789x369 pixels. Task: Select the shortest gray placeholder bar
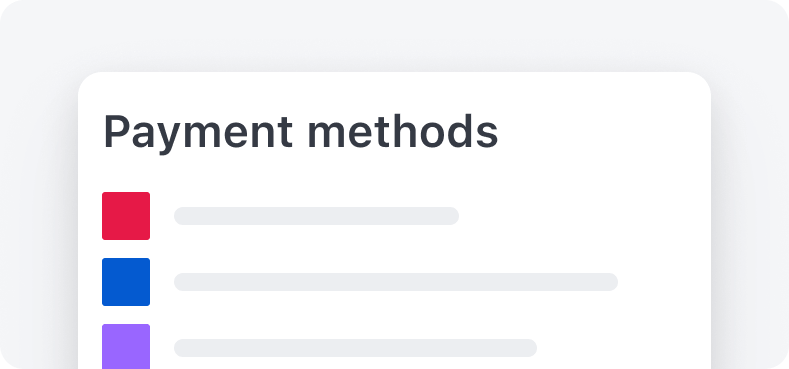317,216
